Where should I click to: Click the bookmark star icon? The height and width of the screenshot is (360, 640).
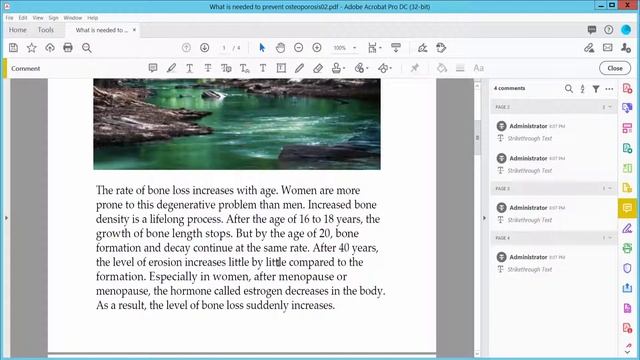[31, 48]
